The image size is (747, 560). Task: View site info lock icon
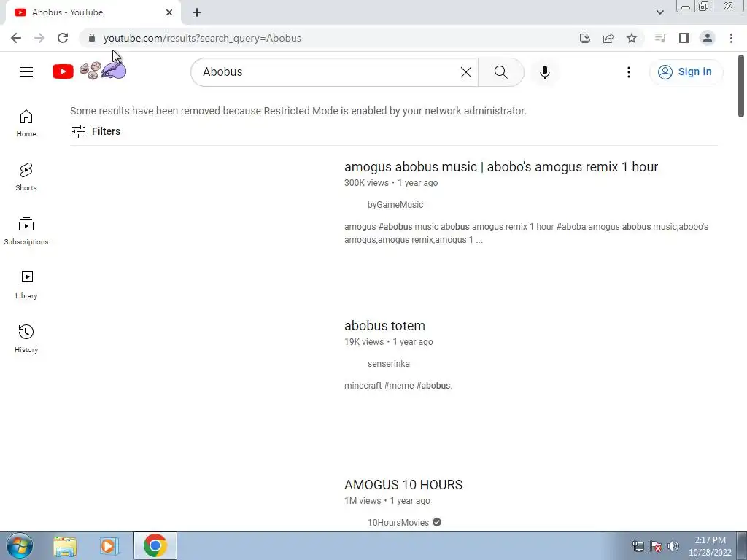[92, 38]
